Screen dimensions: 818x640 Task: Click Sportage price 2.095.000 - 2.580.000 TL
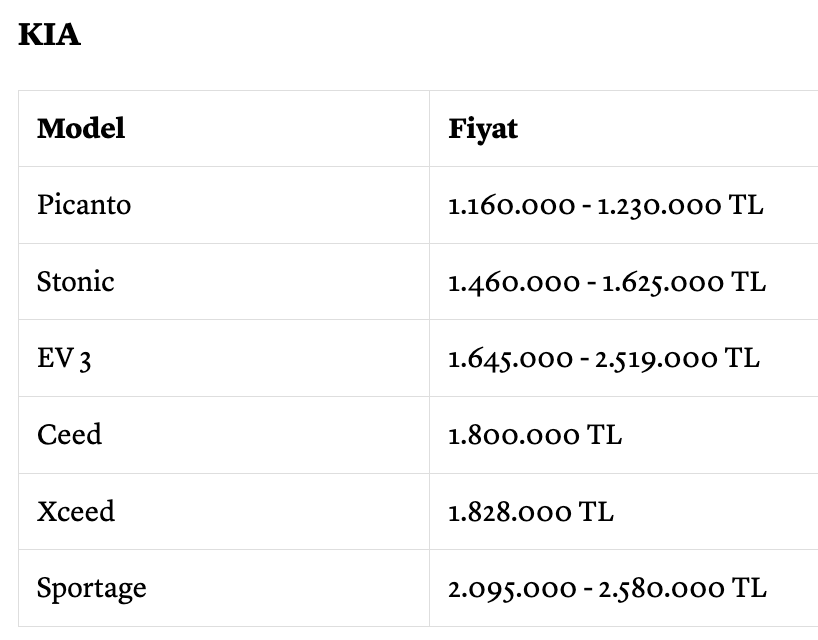point(608,589)
